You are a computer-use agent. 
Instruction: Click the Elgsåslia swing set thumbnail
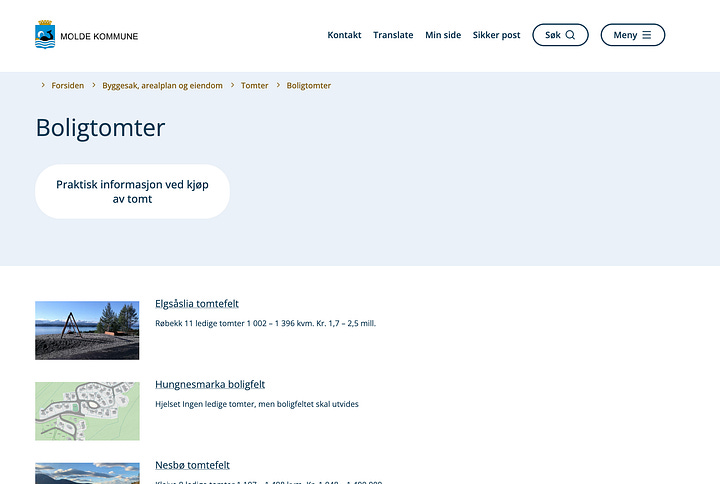[x=87, y=330]
